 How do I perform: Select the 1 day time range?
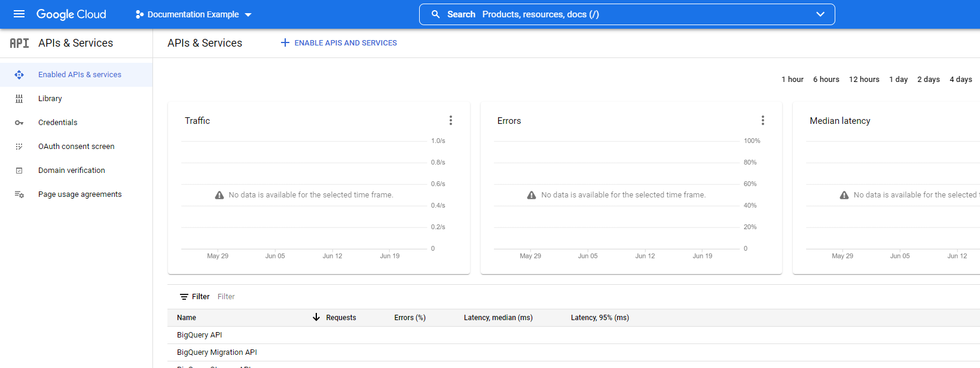898,80
